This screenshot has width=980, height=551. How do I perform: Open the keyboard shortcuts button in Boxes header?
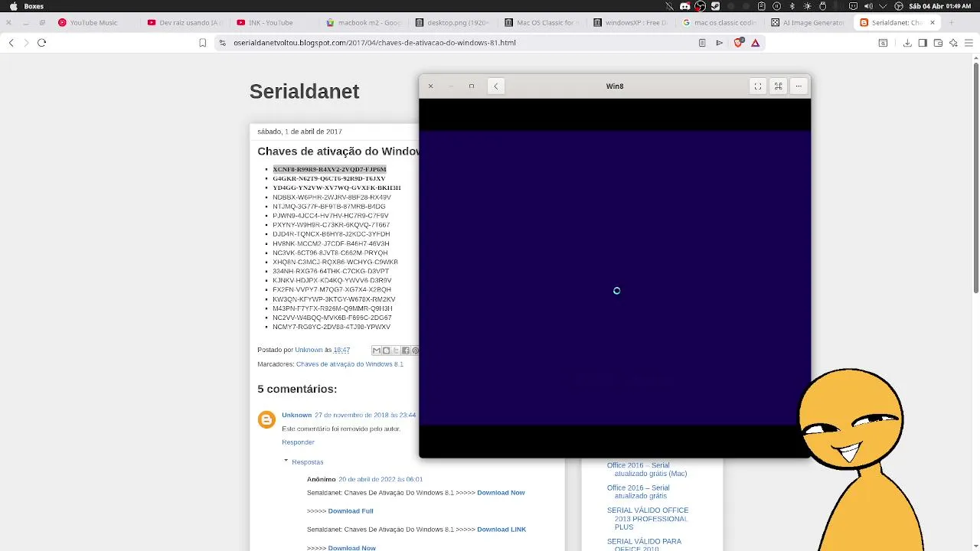click(x=778, y=86)
